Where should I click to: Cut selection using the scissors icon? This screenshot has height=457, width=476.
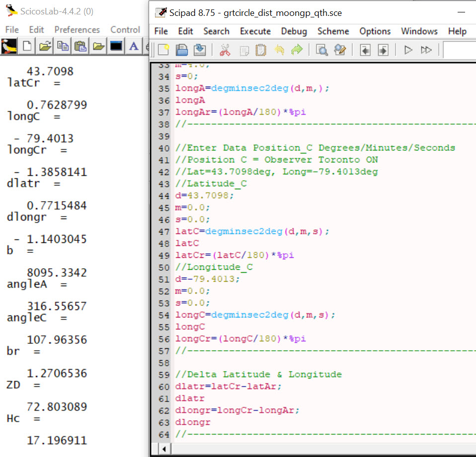coord(225,50)
